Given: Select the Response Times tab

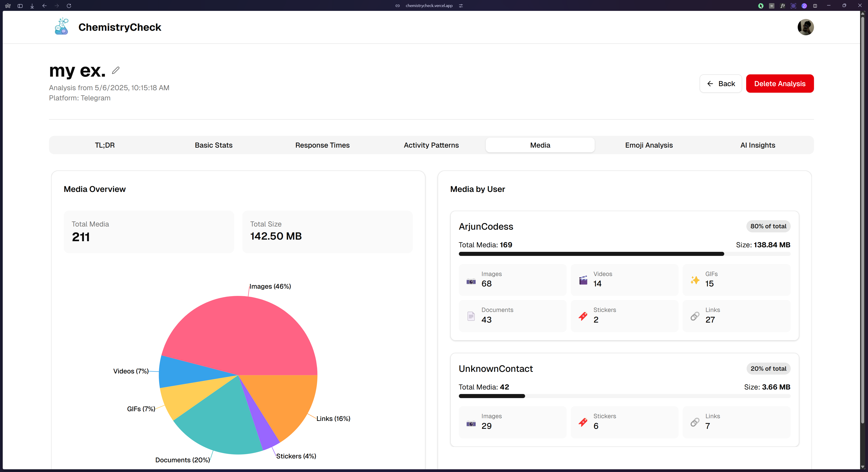Looking at the screenshot, I should [322, 145].
